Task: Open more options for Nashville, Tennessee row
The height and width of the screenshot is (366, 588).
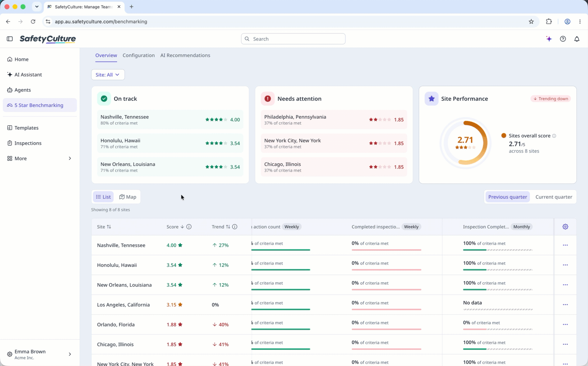Action: click(565, 245)
